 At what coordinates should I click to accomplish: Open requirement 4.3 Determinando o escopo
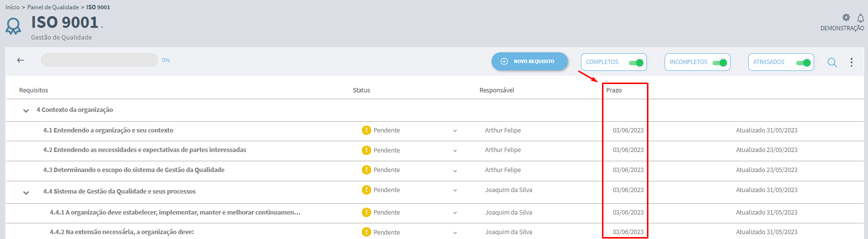[134, 170]
